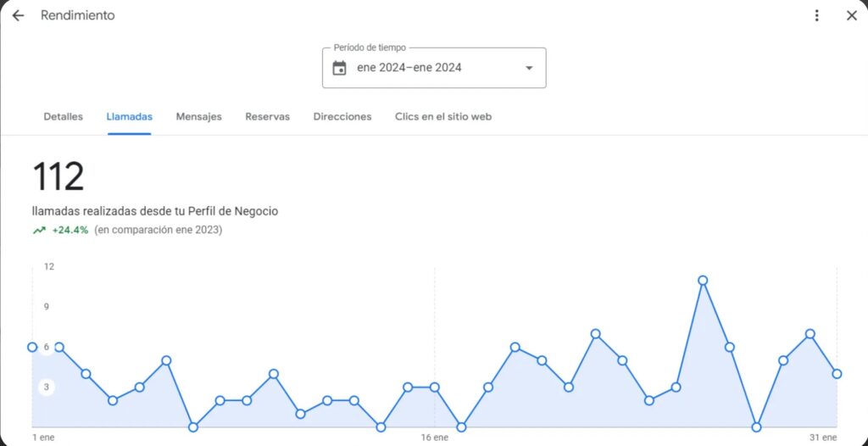This screenshot has width=868, height=446.
Task: Click the 1 ene axis label
Action: tap(43, 438)
